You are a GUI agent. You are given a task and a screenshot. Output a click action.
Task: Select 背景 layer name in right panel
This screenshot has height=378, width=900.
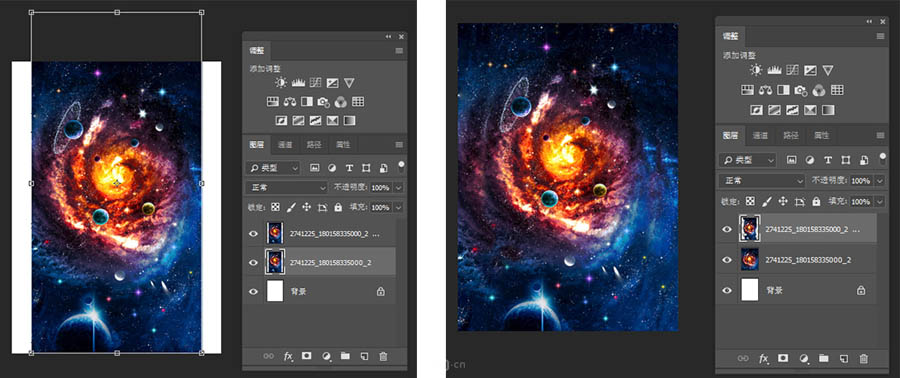click(774, 290)
